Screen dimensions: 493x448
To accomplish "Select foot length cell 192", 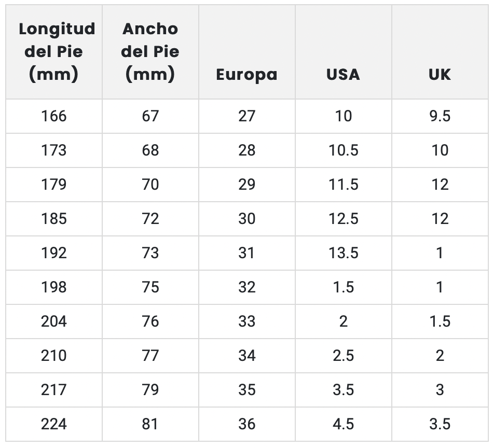I will pyautogui.click(x=54, y=253).
